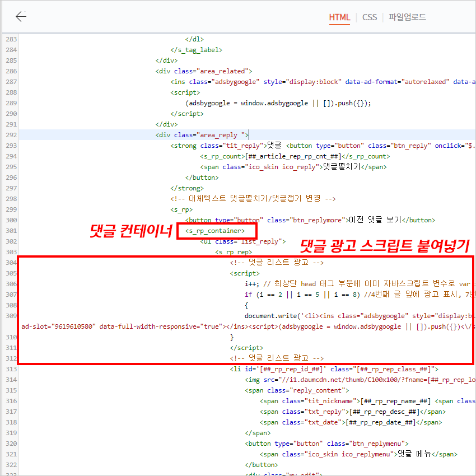Viewport: 476px width, 476px height.
Task: Place cursor on div class="area_related" line
Action: [x=204, y=71]
